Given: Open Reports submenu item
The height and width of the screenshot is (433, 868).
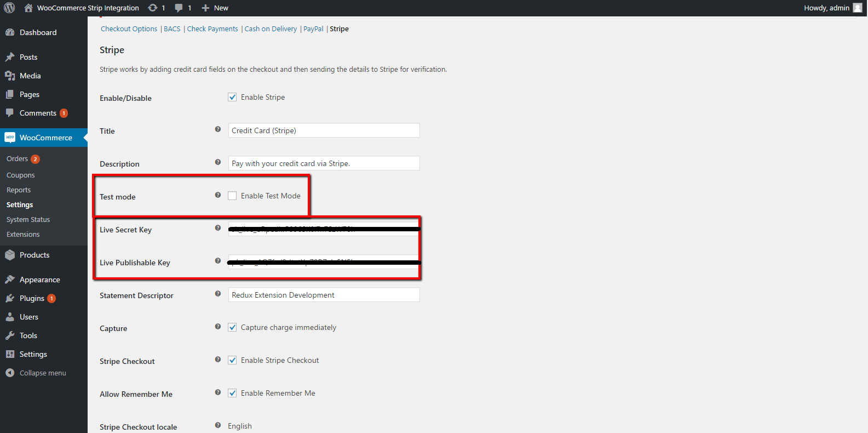Looking at the screenshot, I should (19, 190).
